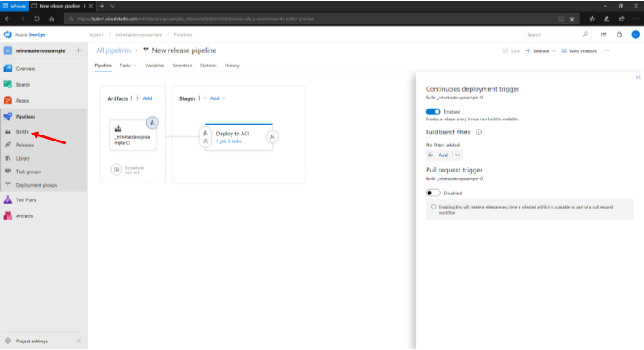This screenshot has height=350, width=644.
Task: Click the Test Plans flask icon
Action: [8, 199]
